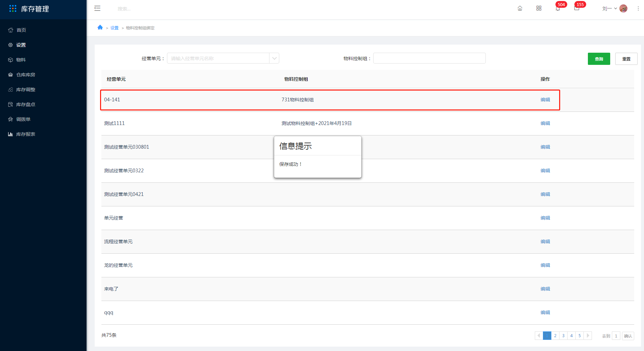Click the 保存成功！ message in the popup
This screenshot has width=644, height=351.
[x=290, y=164]
